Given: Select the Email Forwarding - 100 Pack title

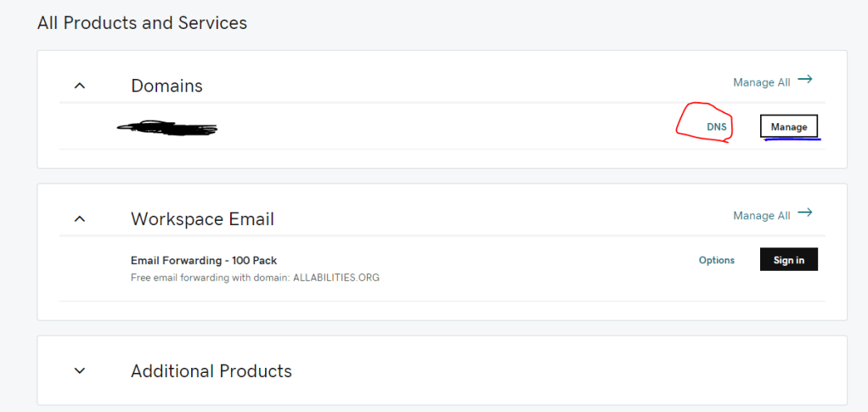Looking at the screenshot, I should (x=204, y=260).
